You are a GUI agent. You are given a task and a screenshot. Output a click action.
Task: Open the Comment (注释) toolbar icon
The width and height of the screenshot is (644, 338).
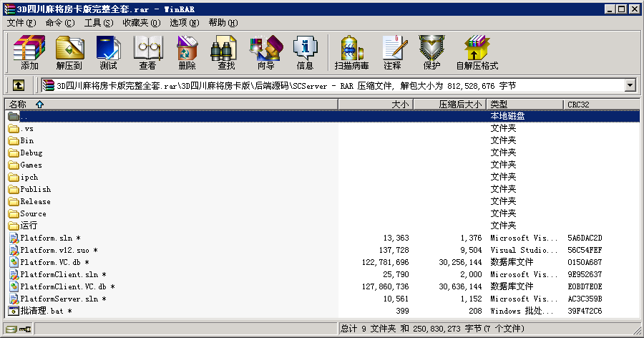(392, 53)
